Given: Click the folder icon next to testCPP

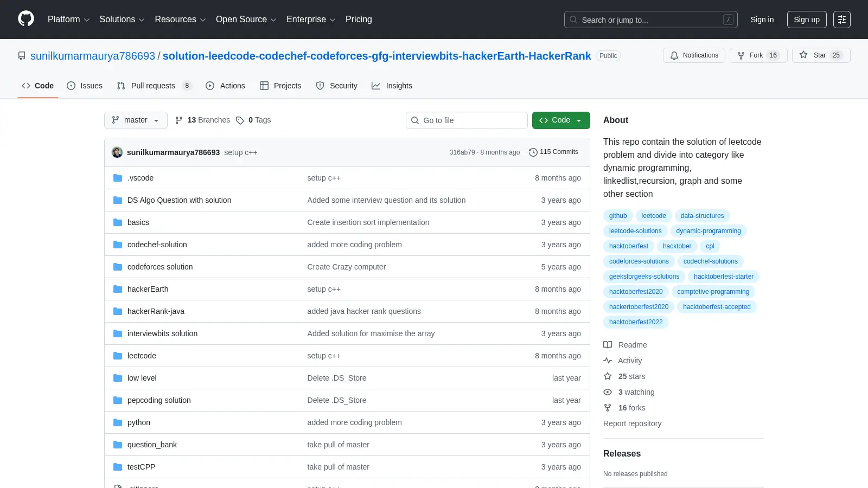Looking at the screenshot, I should pos(118,467).
